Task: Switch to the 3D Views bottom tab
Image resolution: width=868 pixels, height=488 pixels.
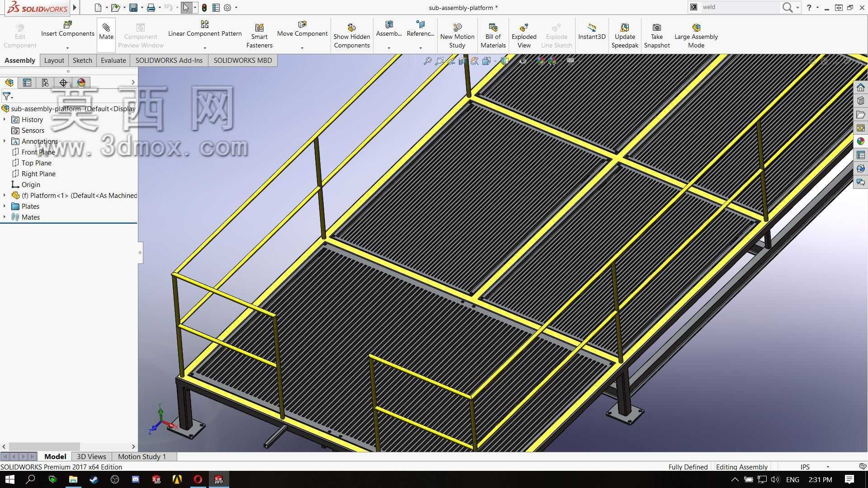Action: 91,457
